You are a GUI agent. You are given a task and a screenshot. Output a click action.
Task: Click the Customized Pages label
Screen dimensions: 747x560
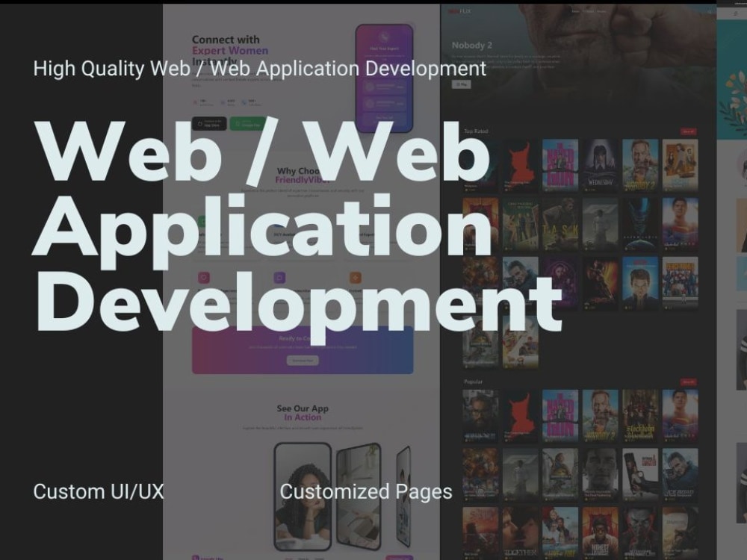(366, 492)
